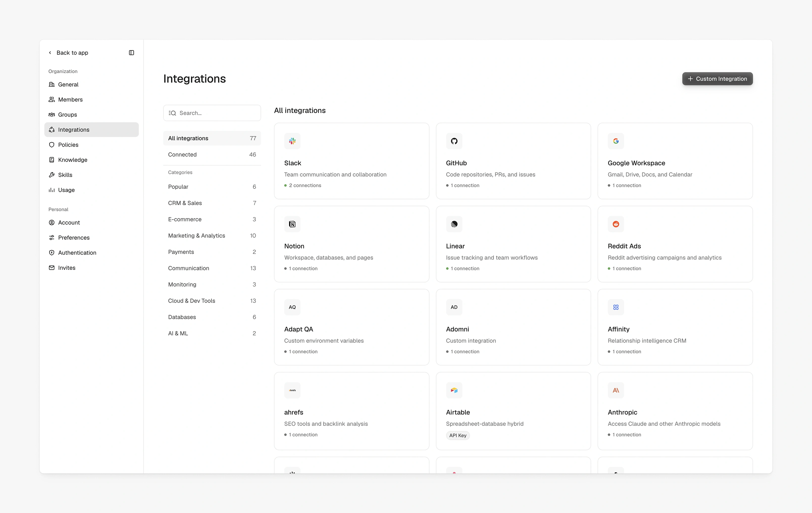Click the Reddit Ads logo icon

(x=616, y=224)
